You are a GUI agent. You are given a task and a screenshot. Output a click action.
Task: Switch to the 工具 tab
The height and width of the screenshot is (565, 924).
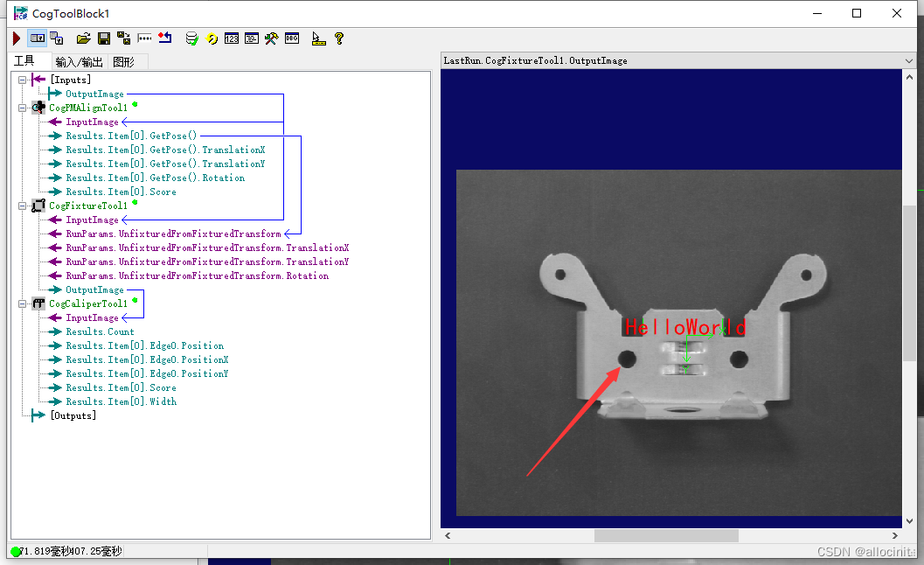[24, 61]
